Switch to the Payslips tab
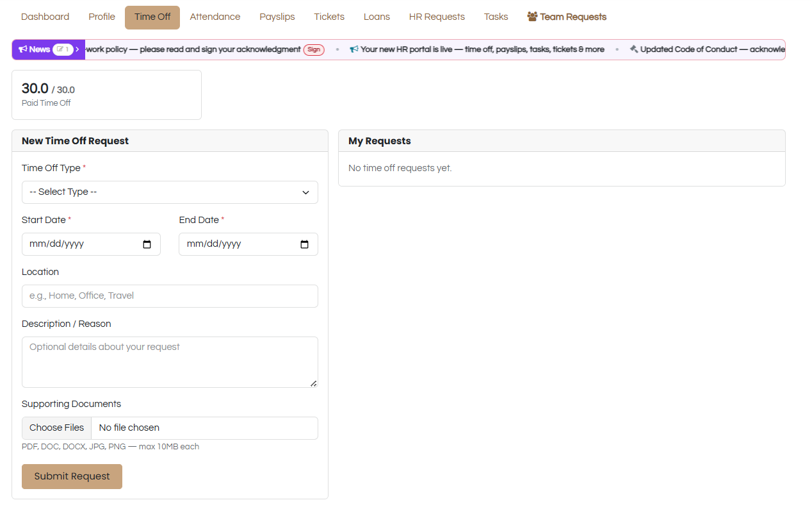Screen dimensions: 812x516 [x=277, y=17]
